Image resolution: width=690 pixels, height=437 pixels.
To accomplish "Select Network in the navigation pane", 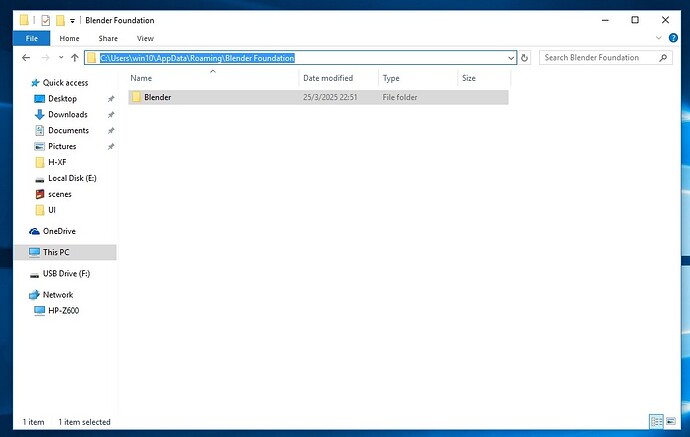I will pyautogui.click(x=58, y=294).
